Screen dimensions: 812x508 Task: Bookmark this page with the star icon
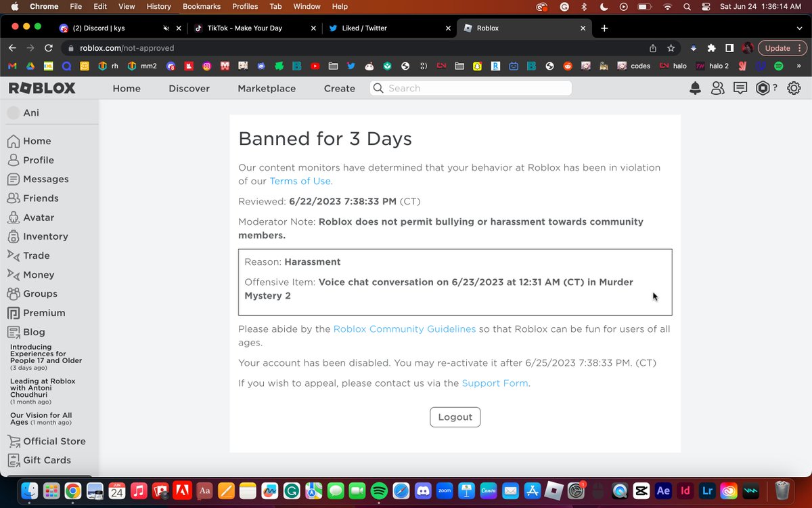671,48
